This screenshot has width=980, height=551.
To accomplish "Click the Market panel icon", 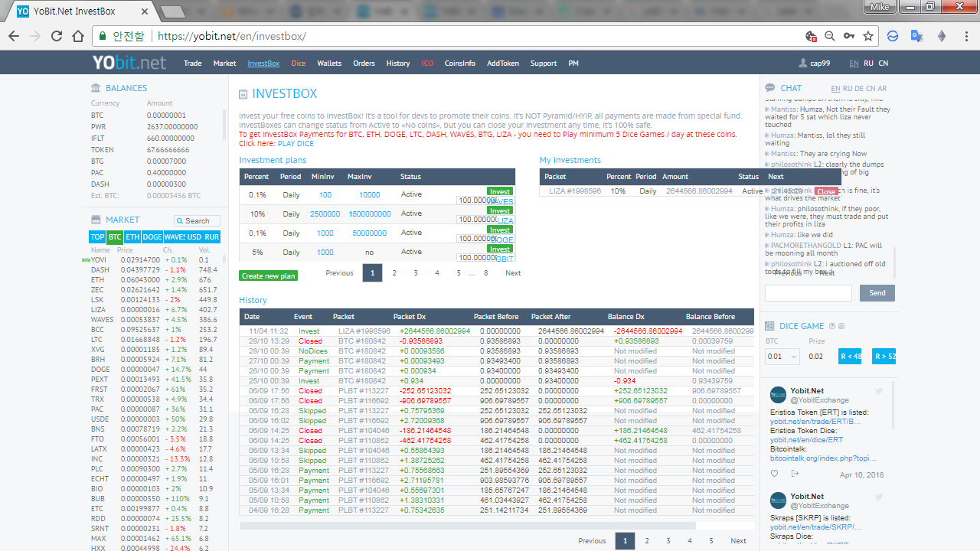I will point(96,220).
